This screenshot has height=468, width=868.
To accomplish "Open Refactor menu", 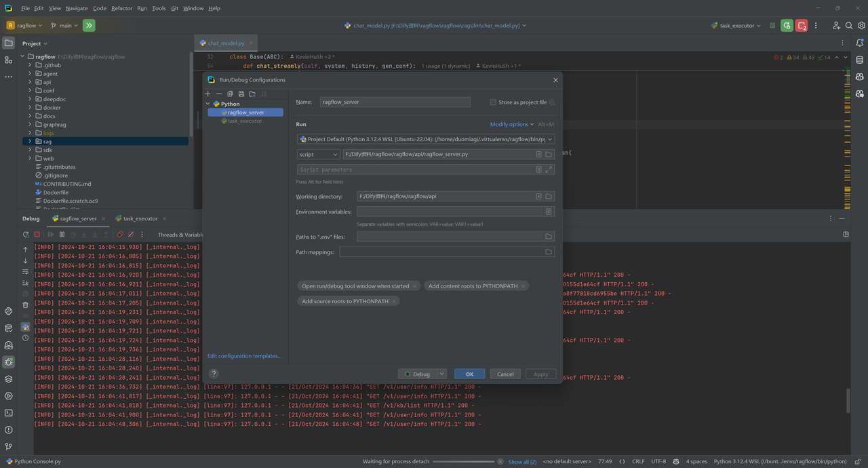I will click(x=122, y=8).
